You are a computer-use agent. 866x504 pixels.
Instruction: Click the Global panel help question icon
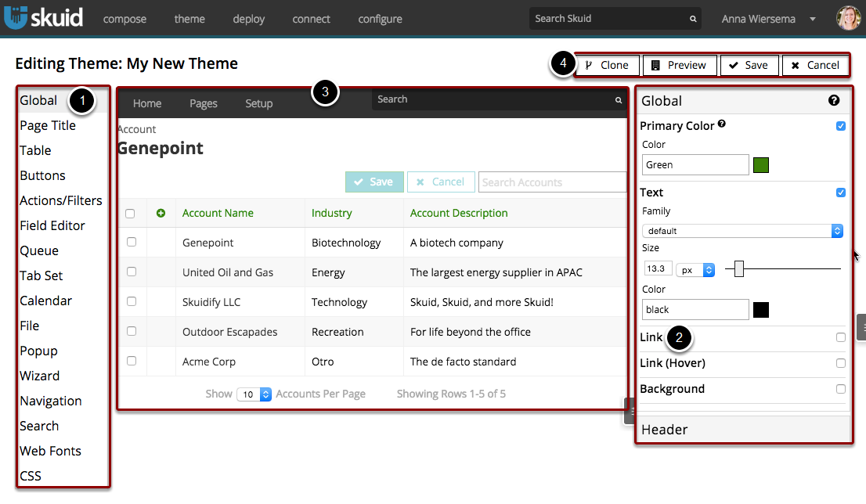pos(834,100)
